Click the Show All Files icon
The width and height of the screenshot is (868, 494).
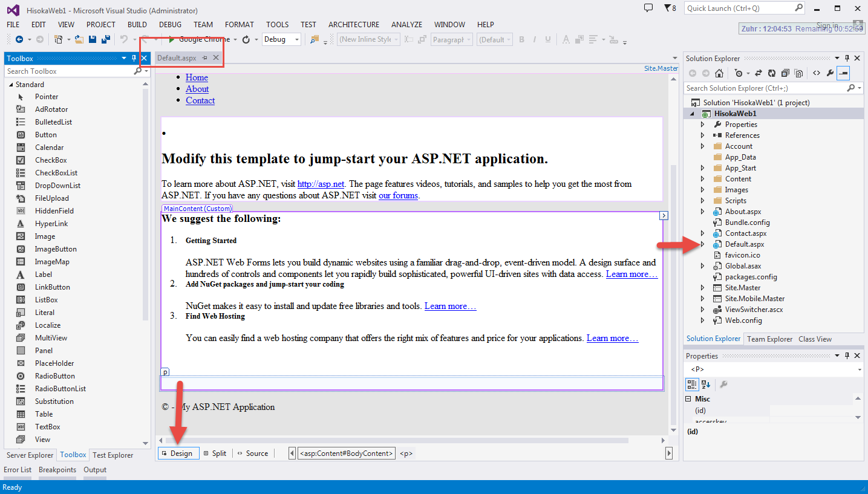798,73
